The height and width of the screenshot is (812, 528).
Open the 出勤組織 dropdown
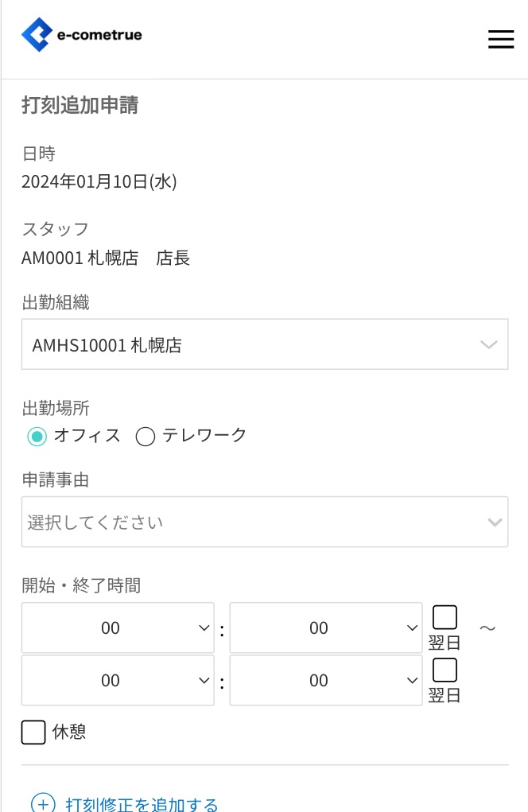point(264,344)
